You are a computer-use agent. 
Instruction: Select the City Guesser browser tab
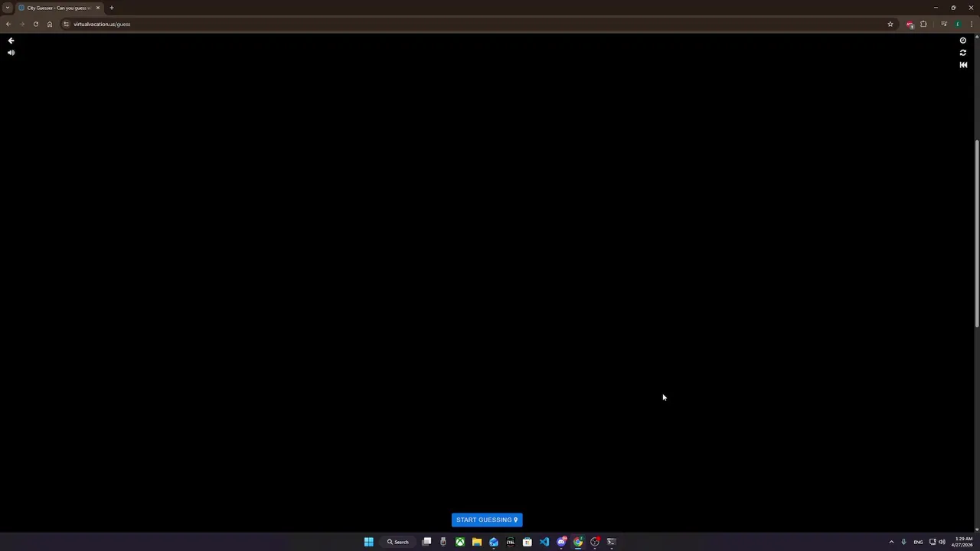tap(59, 8)
